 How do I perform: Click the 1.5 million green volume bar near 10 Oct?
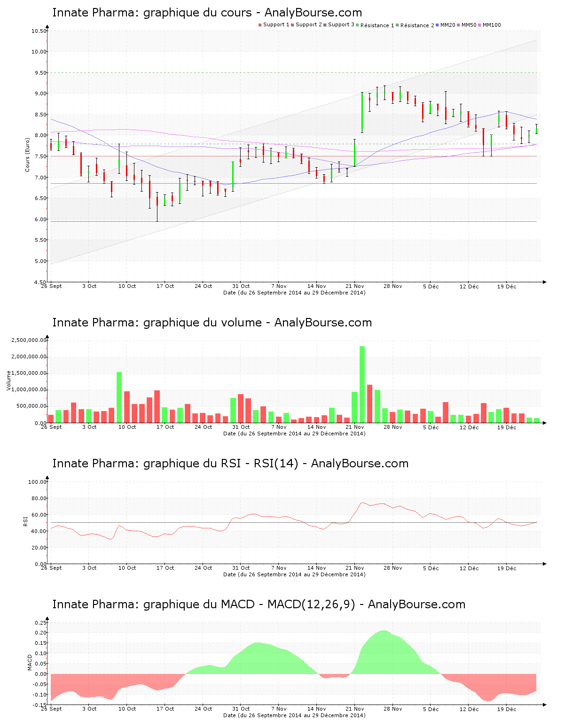coord(119,397)
